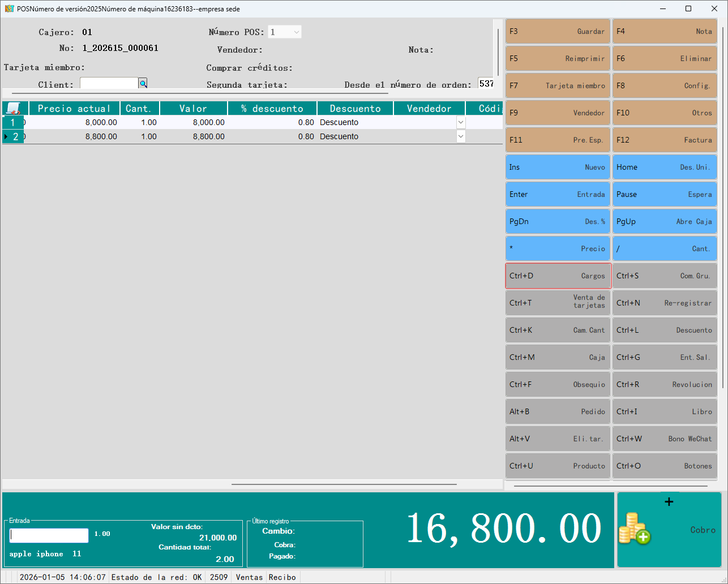Image resolution: width=728 pixels, height=584 pixels.
Task: Click the horizontal scrollbar under the item grid
Action: (344, 484)
